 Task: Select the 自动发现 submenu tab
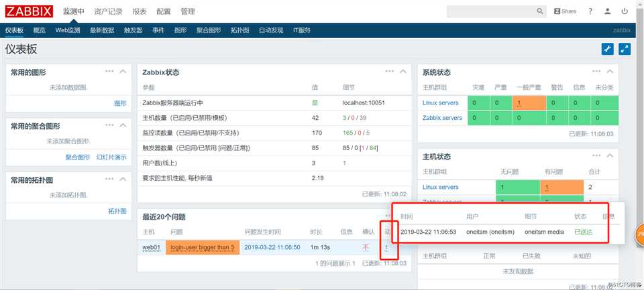pos(271,30)
